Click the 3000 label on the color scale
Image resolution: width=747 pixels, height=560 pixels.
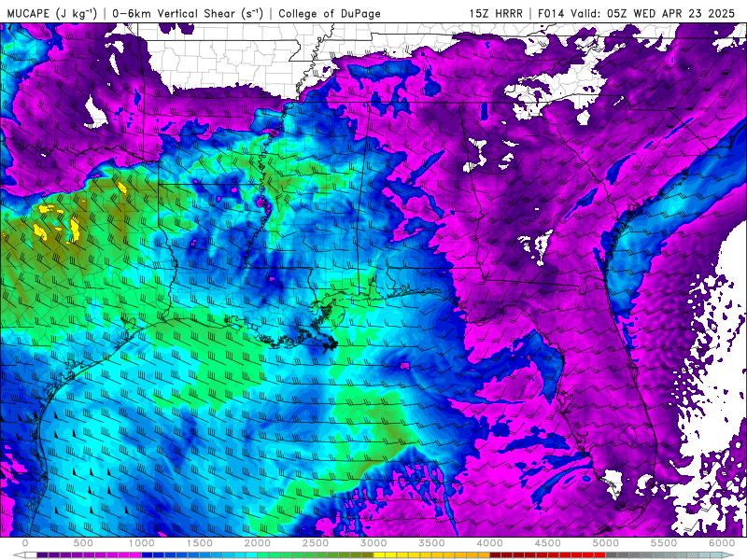pos(374,543)
